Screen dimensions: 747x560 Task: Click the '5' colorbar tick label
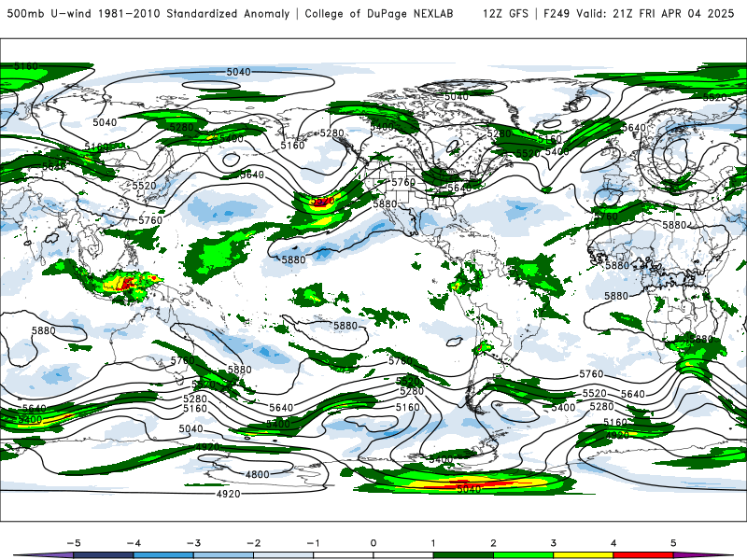pyautogui.click(x=673, y=543)
